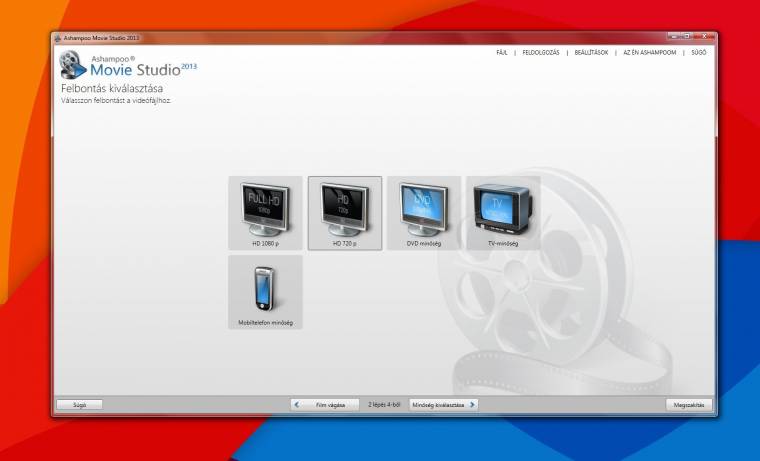Click the 'Válasszon felbontást a videófájlhoz.' text
Screen dimensions: 760x461
tap(116, 101)
